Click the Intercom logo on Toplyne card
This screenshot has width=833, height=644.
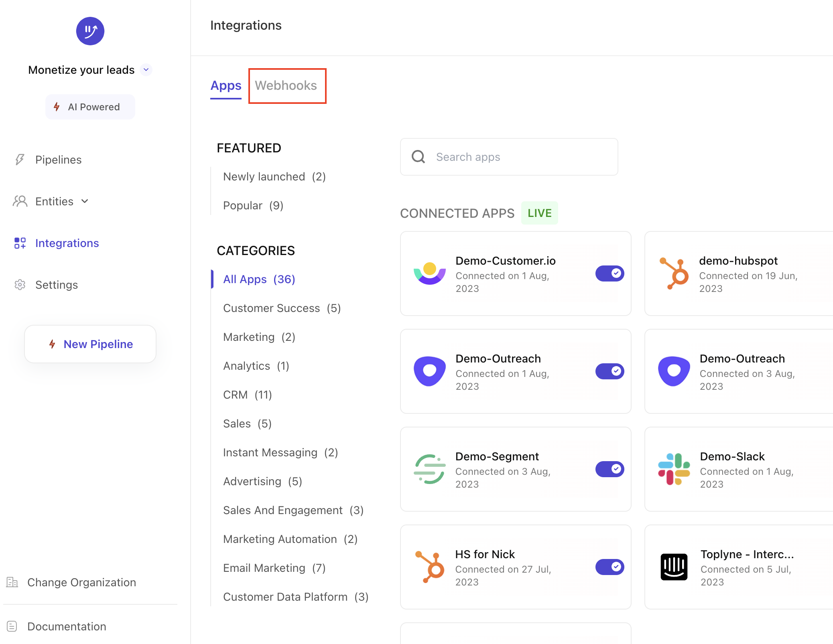674,567
